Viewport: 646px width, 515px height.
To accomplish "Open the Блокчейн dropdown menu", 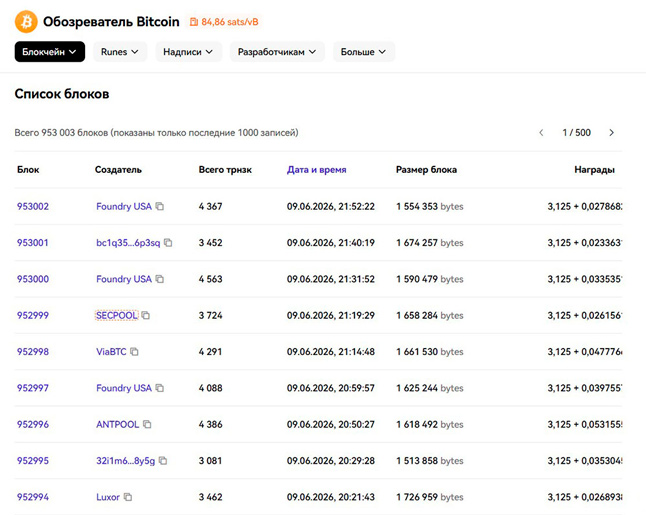I will click(x=50, y=52).
